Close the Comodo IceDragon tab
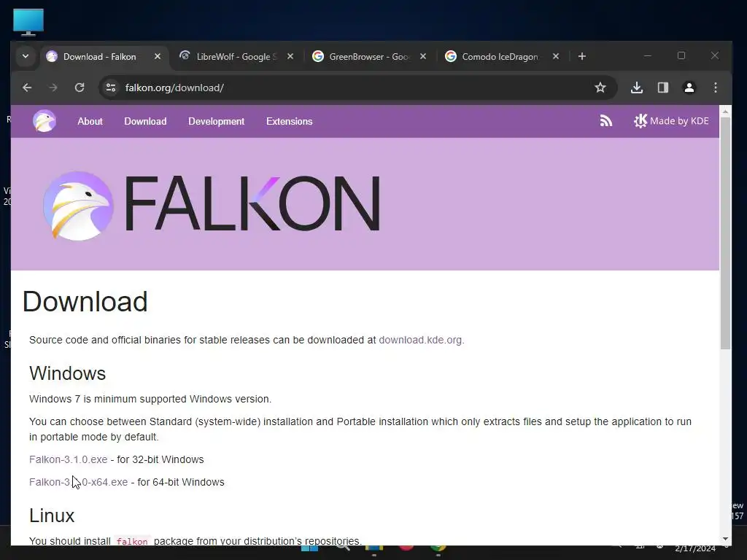 coord(555,57)
